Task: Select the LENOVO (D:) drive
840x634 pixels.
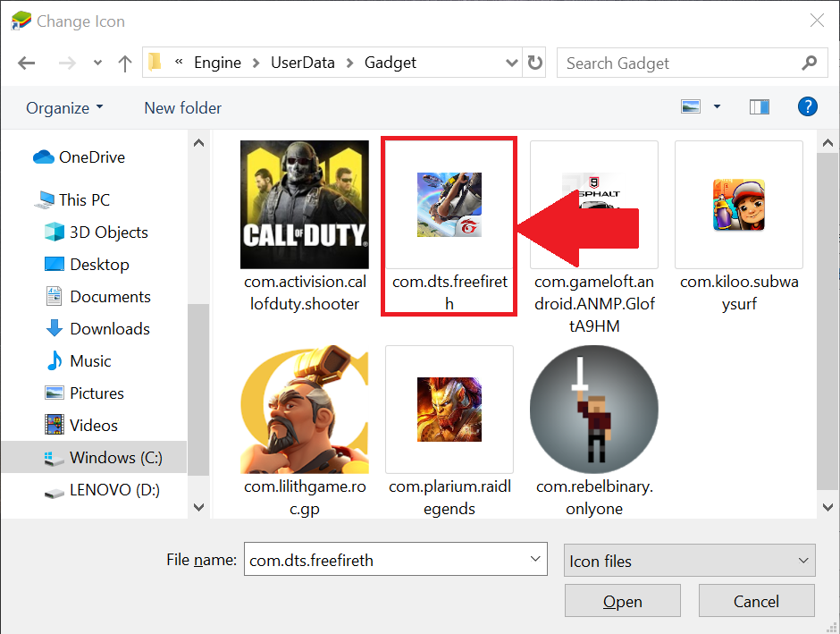Action: [102, 489]
